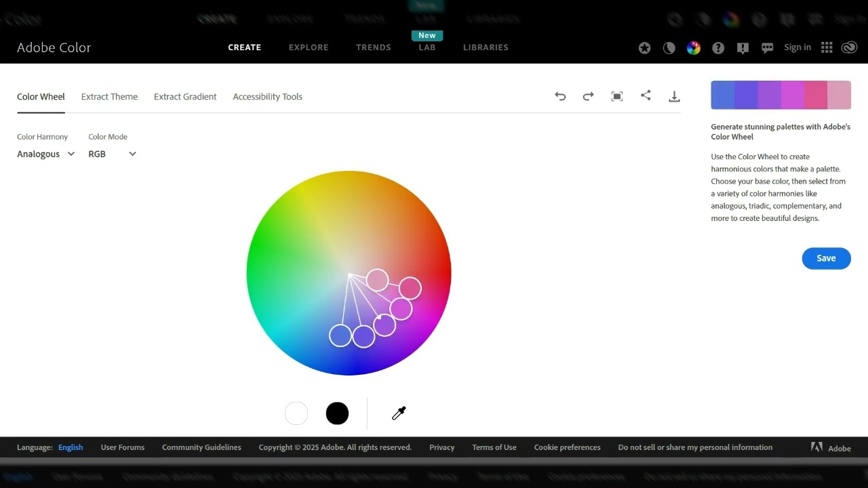Change language from English
Screen dimensions: 868x488
coord(71,447)
